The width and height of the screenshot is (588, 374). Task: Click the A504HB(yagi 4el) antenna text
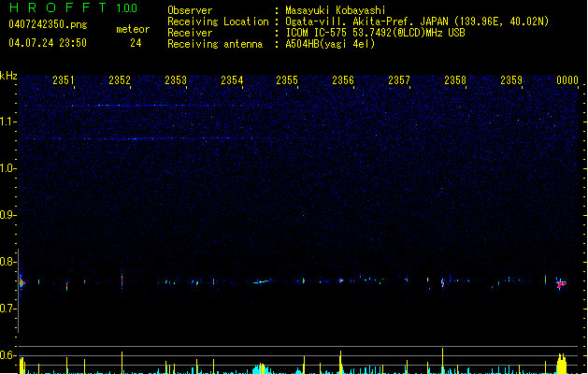[330, 44]
